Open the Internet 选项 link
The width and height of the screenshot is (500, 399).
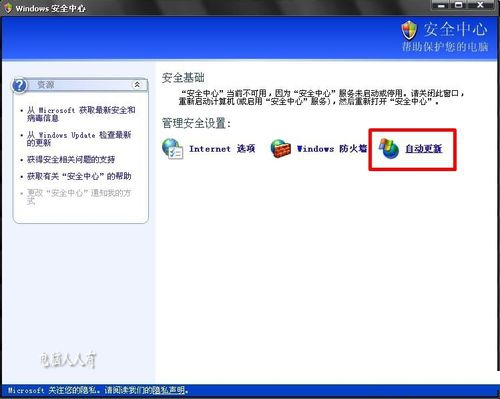click(x=222, y=149)
